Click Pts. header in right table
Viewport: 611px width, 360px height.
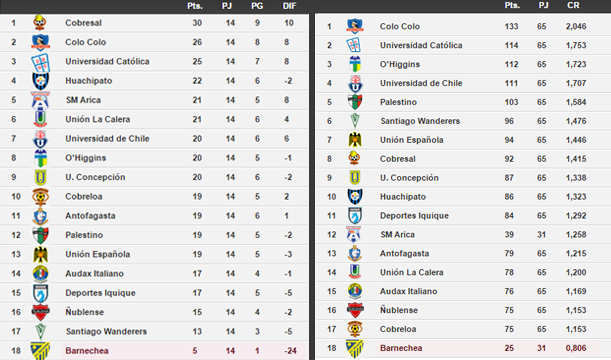click(512, 5)
